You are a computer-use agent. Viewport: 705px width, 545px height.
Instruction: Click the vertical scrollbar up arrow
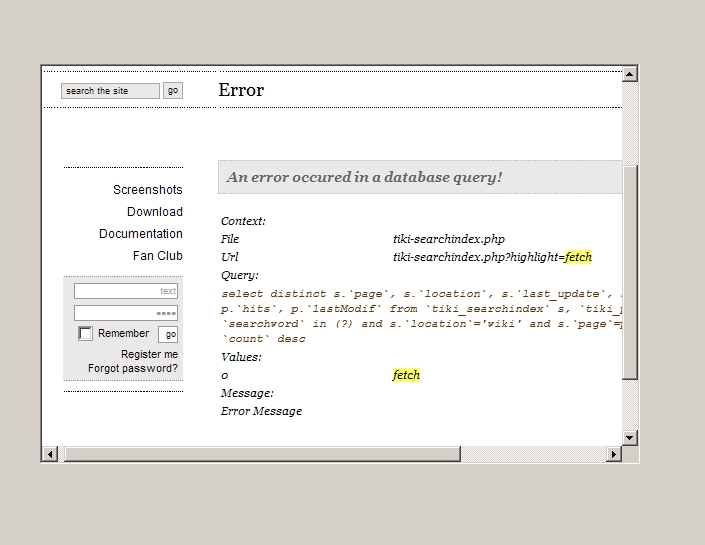click(x=629, y=74)
